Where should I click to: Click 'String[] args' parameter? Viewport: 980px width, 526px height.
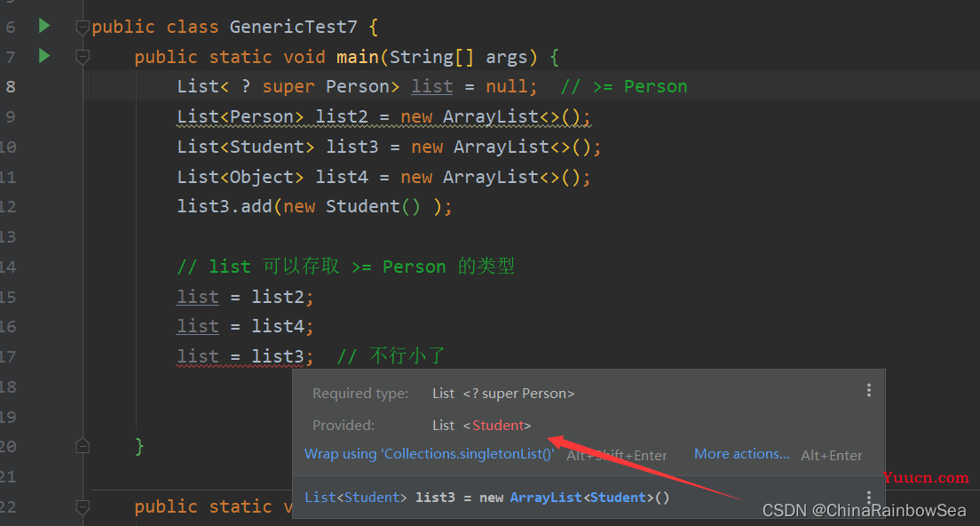pyautogui.click(x=458, y=56)
